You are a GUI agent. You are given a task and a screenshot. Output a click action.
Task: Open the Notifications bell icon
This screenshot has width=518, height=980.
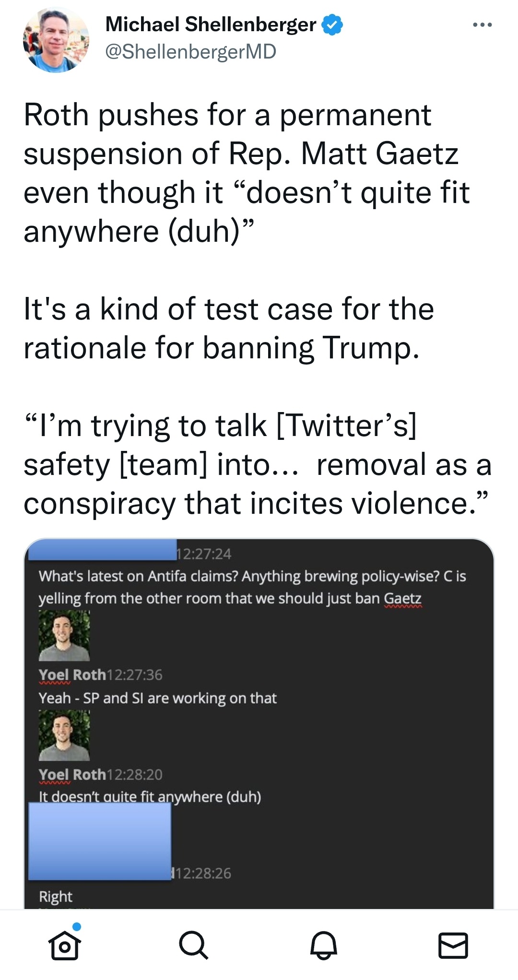(x=324, y=945)
